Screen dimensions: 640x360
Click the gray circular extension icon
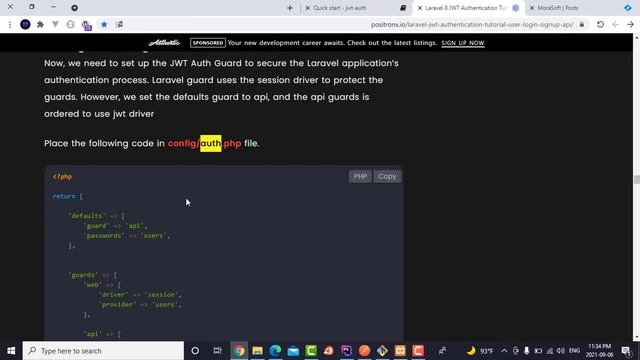70,24
